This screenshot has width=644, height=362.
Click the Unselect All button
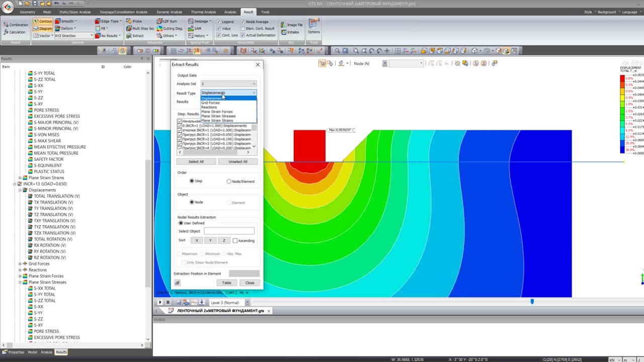237,162
